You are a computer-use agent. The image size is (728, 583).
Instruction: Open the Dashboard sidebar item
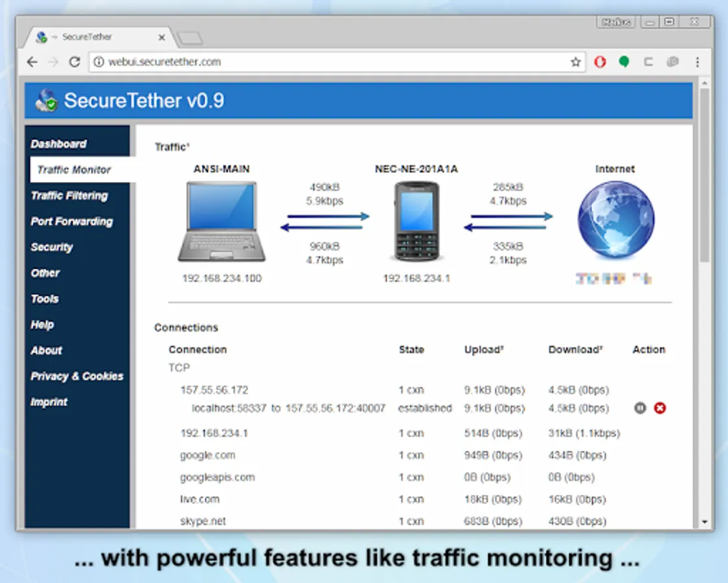coord(58,144)
